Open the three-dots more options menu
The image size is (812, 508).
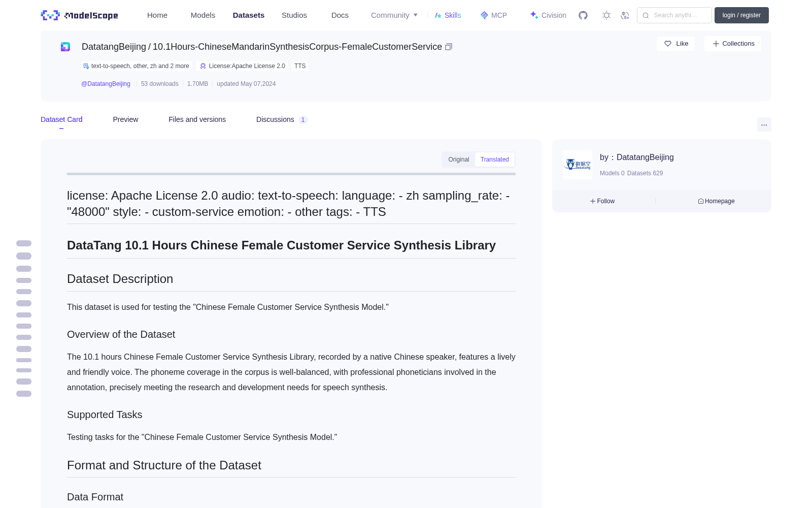764,124
